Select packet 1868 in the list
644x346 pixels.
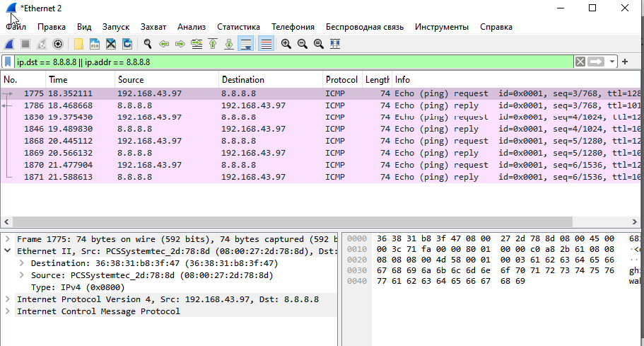coord(320,141)
